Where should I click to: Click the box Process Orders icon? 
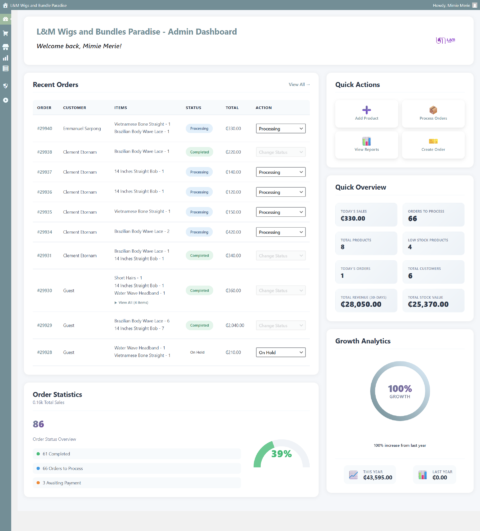(433, 110)
